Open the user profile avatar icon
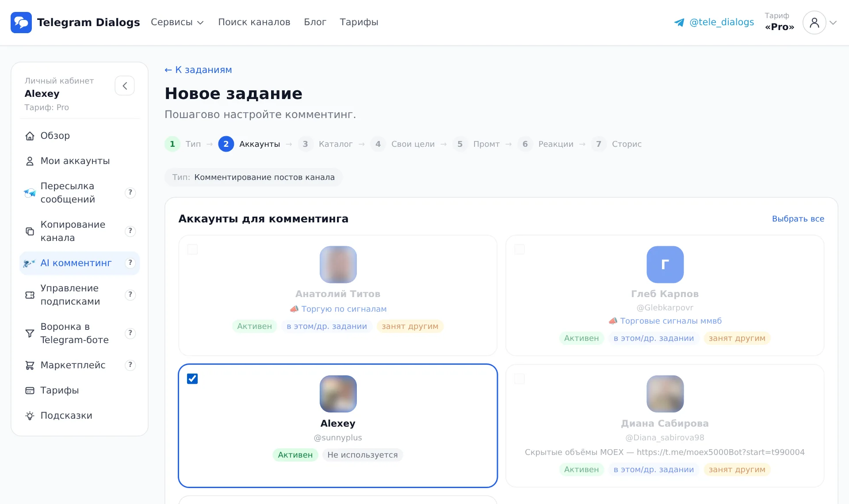This screenshot has height=504, width=849. (814, 23)
